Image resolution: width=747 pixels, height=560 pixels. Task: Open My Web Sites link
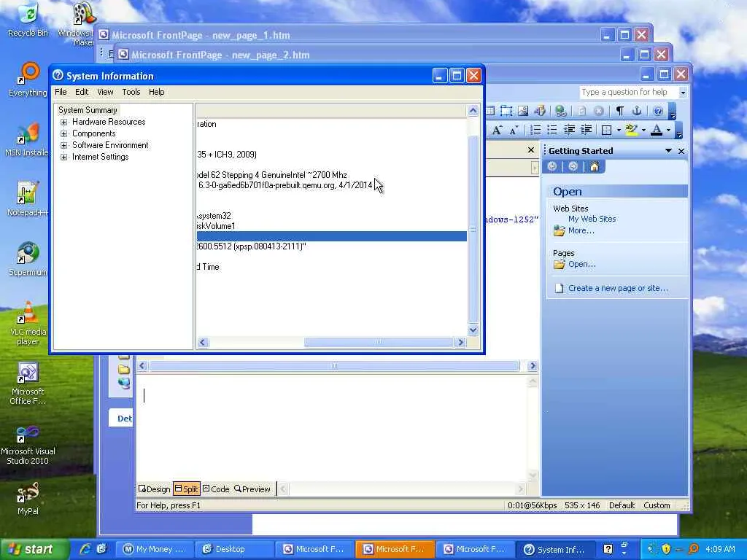tap(592, 219)
